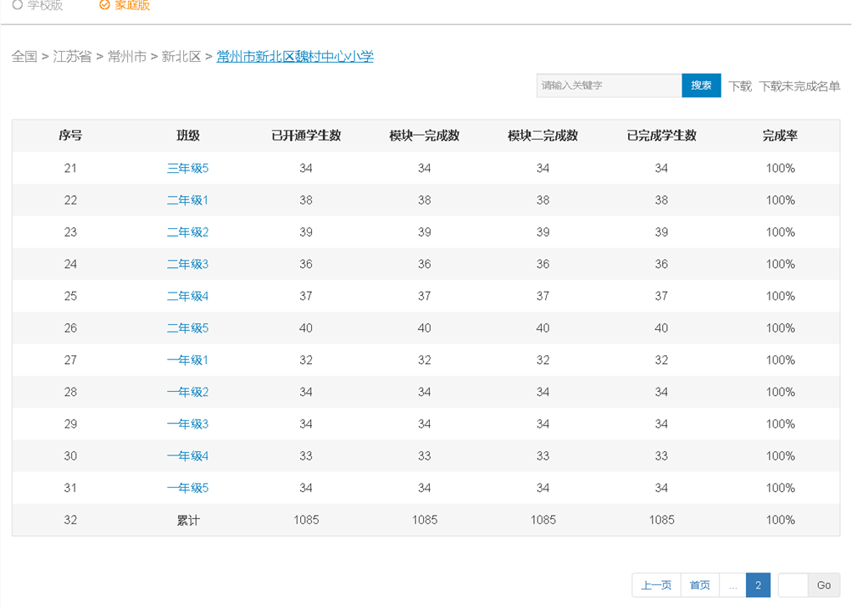Open class 二年级5 details
Screen dimensions: 868x609
[x=187, y=328]
